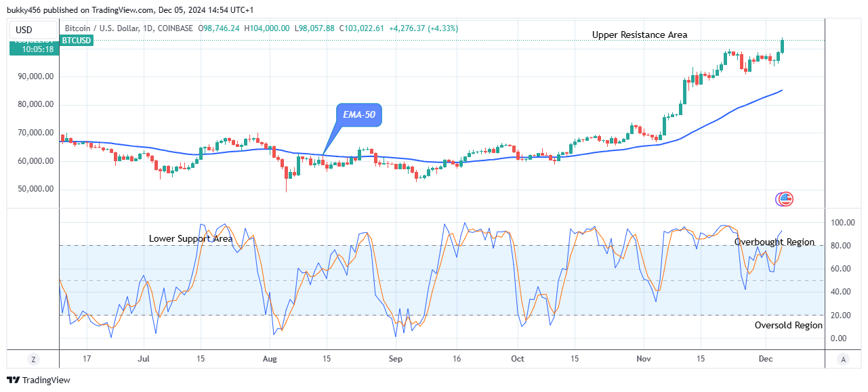
Task: Click the Aug date on time axis
Action: click(x=270, y=359)
